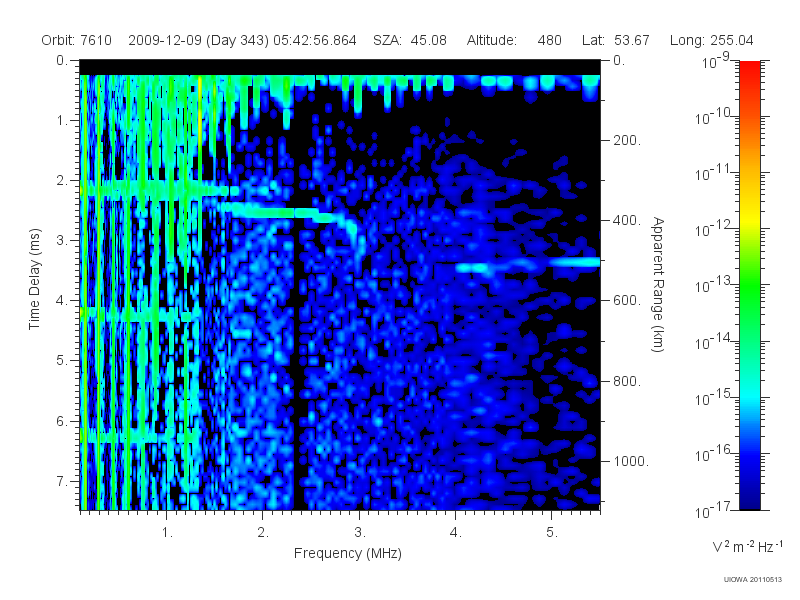Click the Altitude: 480 text

[514, 40]
